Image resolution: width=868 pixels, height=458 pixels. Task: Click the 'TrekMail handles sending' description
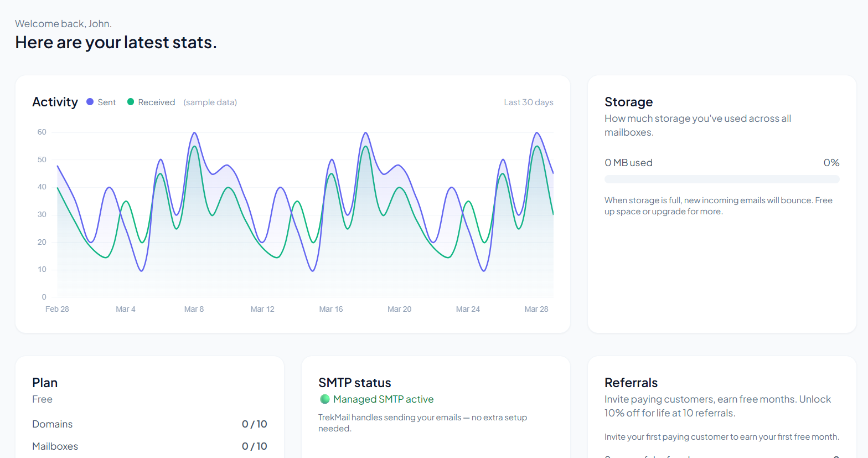[423, 423]
